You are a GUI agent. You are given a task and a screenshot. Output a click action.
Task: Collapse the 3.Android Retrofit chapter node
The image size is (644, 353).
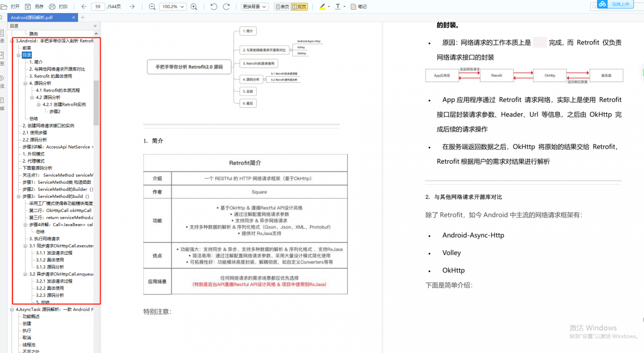click(12, 41)
